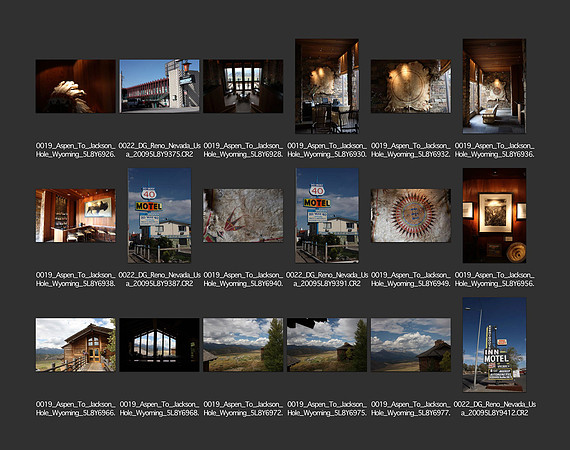Select the buffalo painting bar thumbnail
Screen dimensions: 570x450
tap(76, 216)
